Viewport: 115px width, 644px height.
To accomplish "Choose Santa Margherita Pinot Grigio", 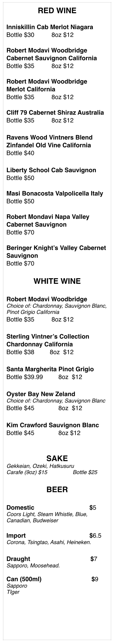I will pyautogui.click(x=50, y=369).
